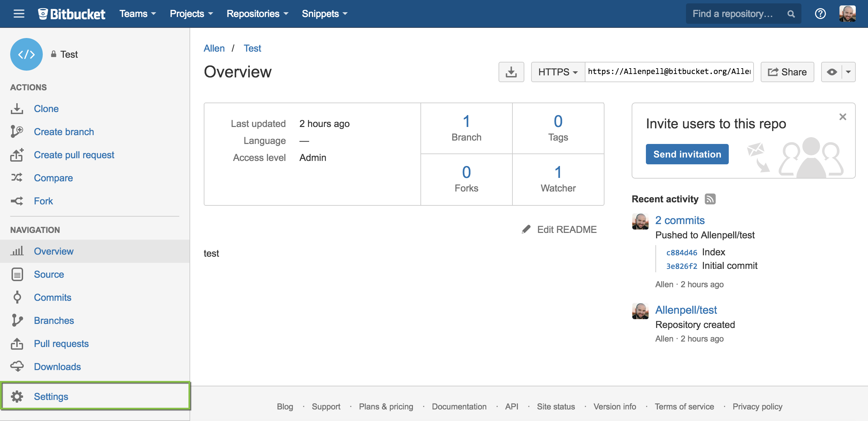The width and height of the screenshot is (868, 421).
Task: Open the Compare link in sidebar
Action: tap(53, 178)
